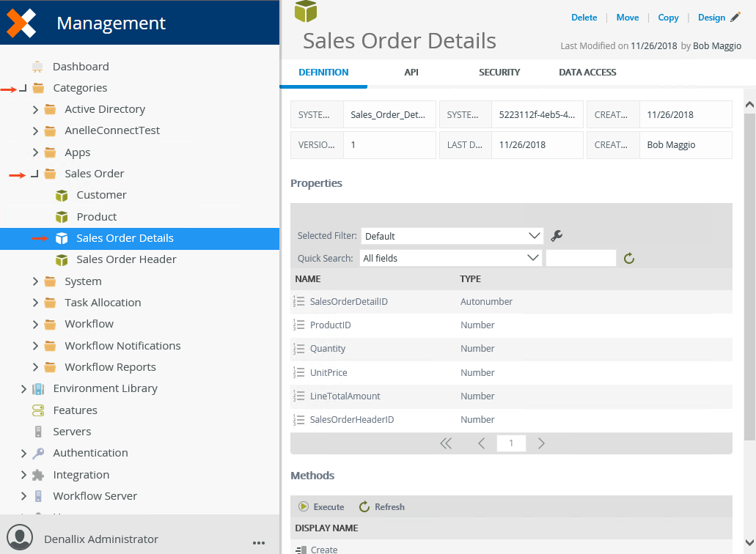
Task: Select the Customer SmartObject cube icon
Action: (62, 195)
